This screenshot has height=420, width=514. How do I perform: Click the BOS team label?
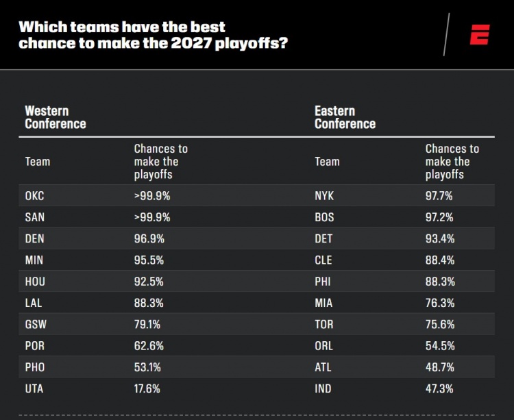click(x=324, y=217)
